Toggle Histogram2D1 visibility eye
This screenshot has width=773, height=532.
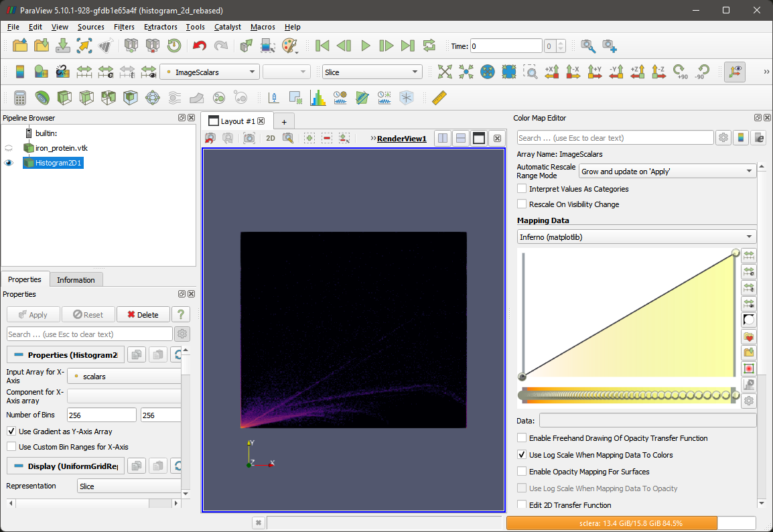(x=9, y=162)
